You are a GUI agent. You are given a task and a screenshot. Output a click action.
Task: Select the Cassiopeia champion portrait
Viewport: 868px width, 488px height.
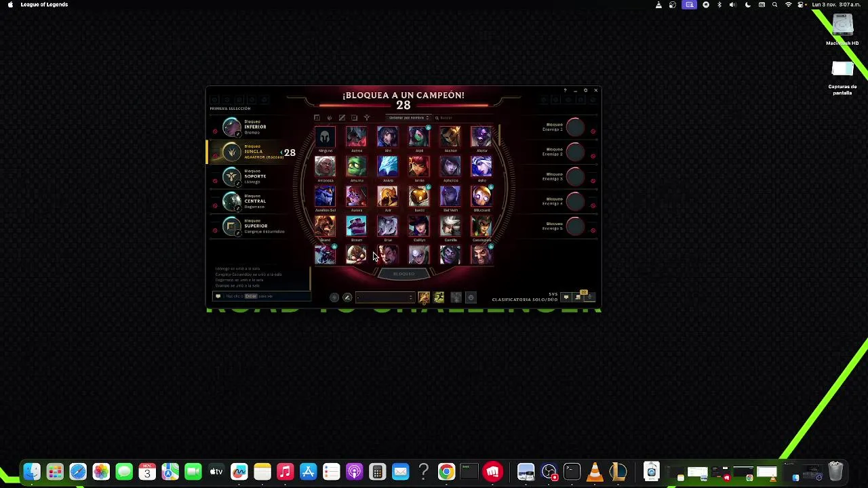pyautogui.click(x=481, y=226)
